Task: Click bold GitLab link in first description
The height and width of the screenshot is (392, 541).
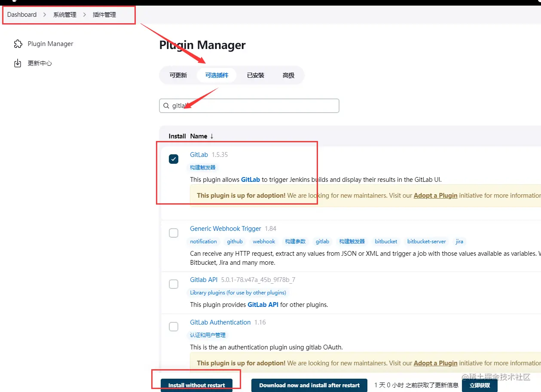Action: coord(251,180)
